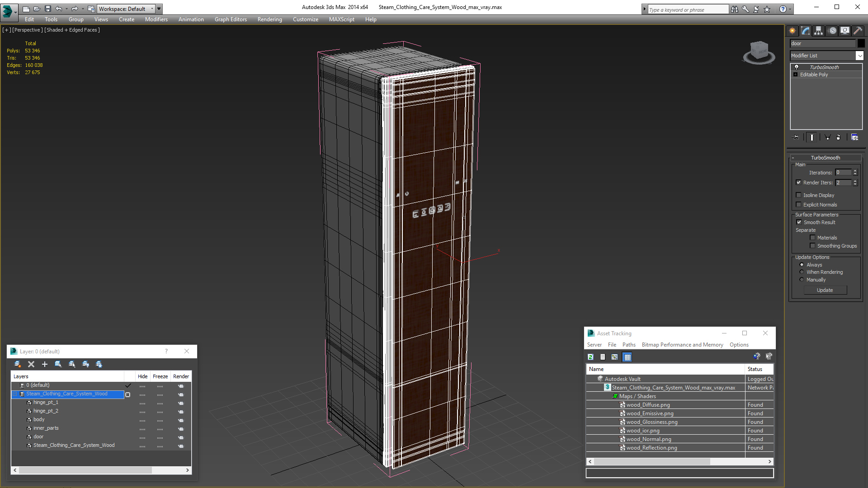Click the Status column header
This screenshot has width=868, height=488.
coord(759,369)
